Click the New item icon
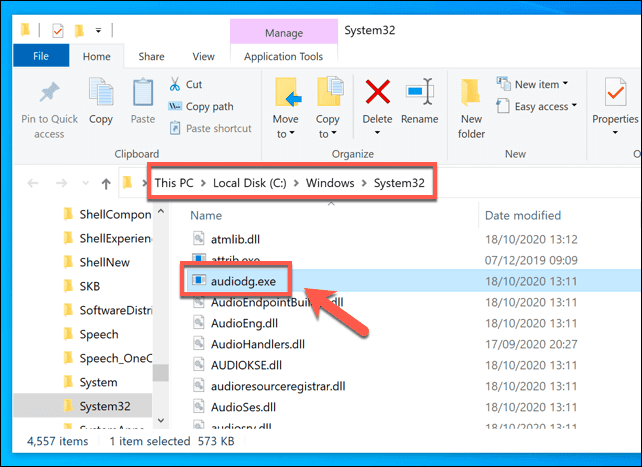The width and height of the screenshot is (642, 467). pos(503,84)
